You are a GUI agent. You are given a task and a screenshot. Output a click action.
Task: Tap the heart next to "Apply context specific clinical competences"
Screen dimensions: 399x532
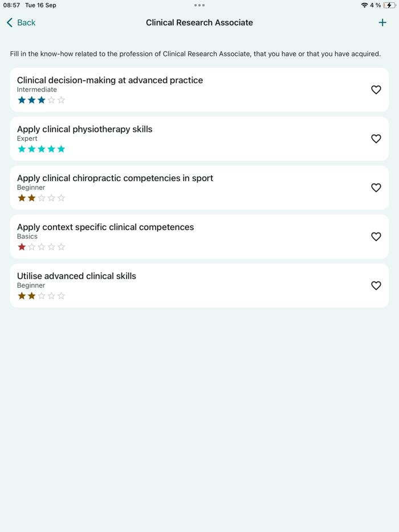point(376,236)
